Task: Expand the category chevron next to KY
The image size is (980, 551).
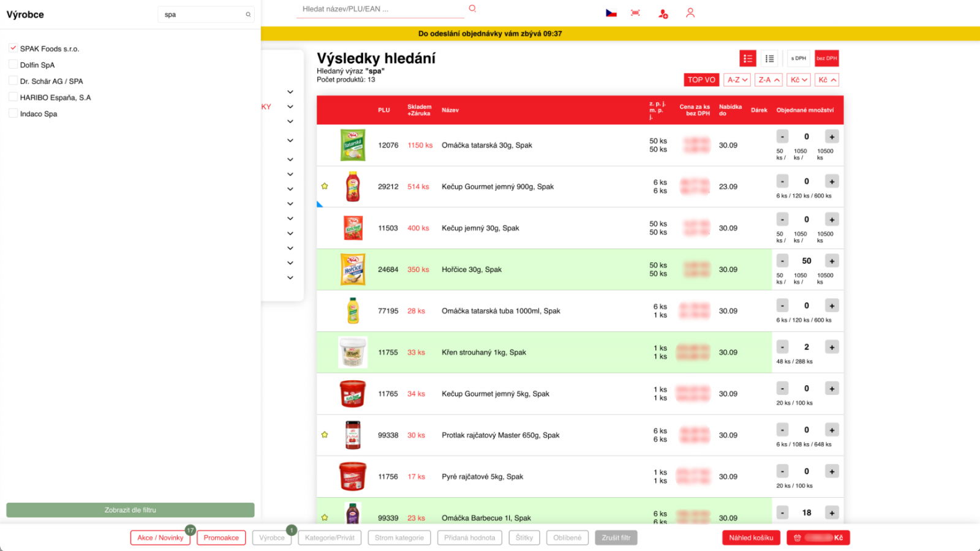Action: [290, 107]
